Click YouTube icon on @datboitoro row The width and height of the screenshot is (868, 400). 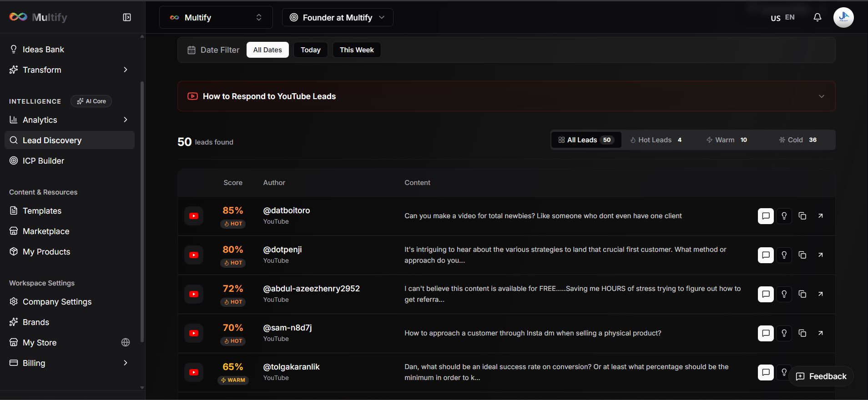(x=194, y=216)
